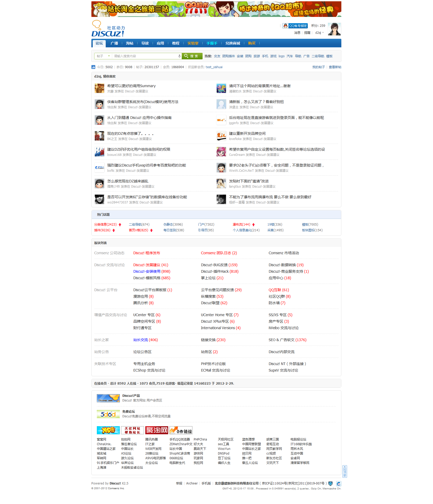Open the Archiver footer link
Viewport: 433px width, 504px height.
192,483
